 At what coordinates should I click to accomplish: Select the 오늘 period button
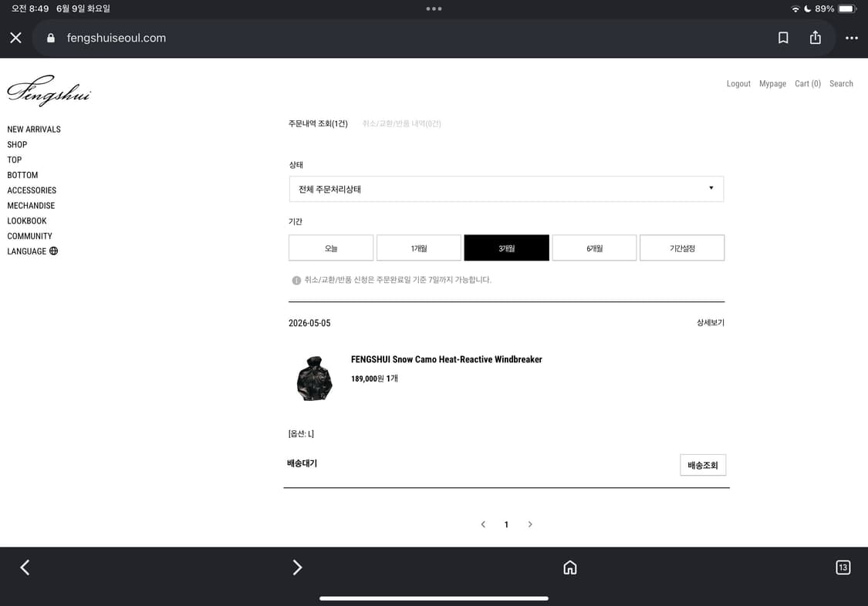point(330,247)
